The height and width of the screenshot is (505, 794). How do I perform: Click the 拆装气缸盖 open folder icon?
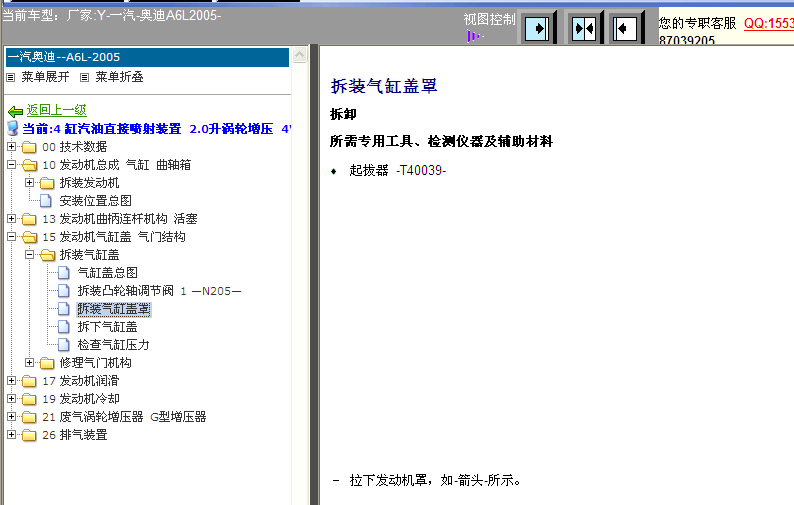click(x=48, y=255)
